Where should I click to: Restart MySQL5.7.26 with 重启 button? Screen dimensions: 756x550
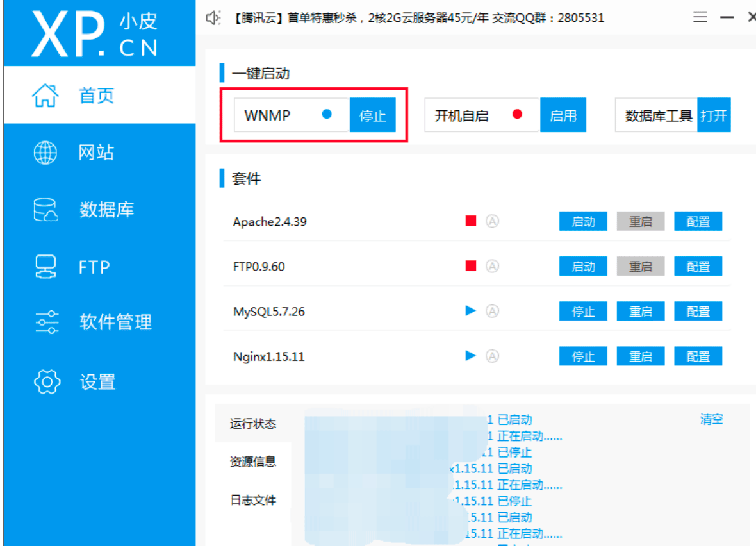tap(641, 311)
